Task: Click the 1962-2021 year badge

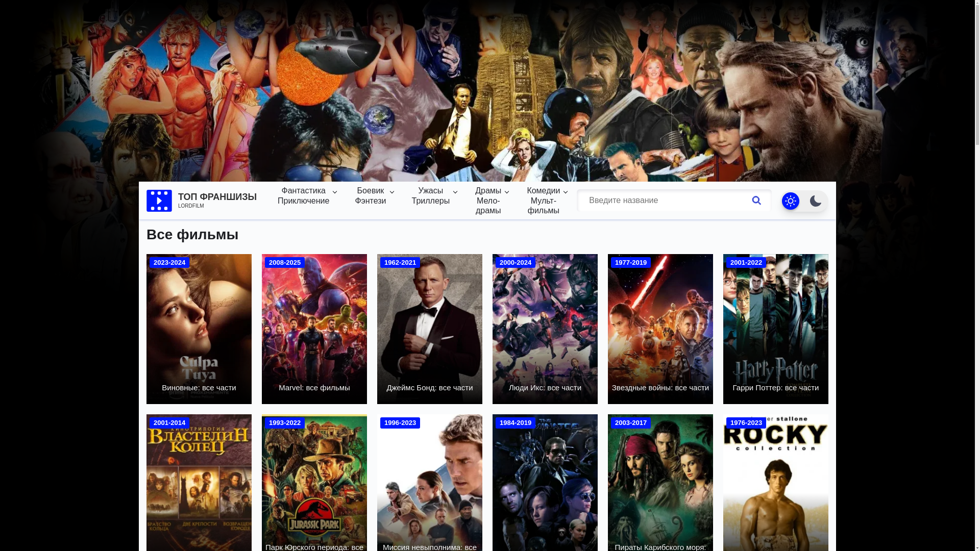Action: [x=400, y=263]
